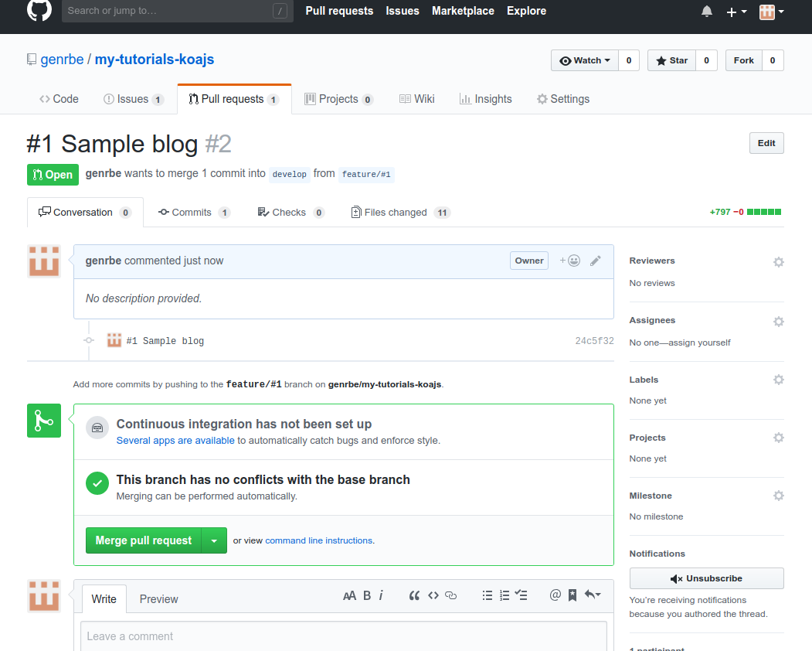Open the genrbe owner link

click(62, 59)
